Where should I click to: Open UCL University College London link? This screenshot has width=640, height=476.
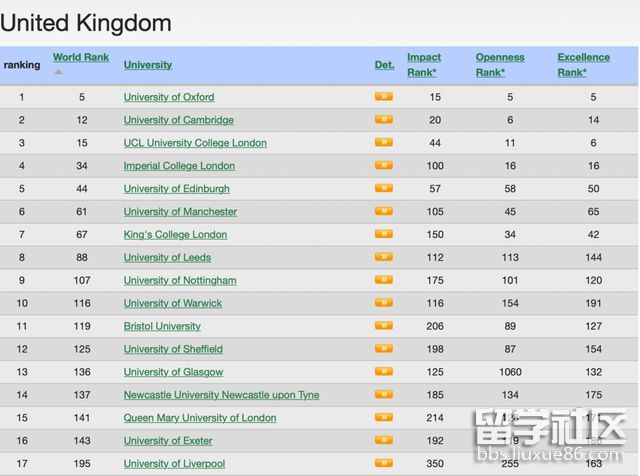(x=195, y=143)
